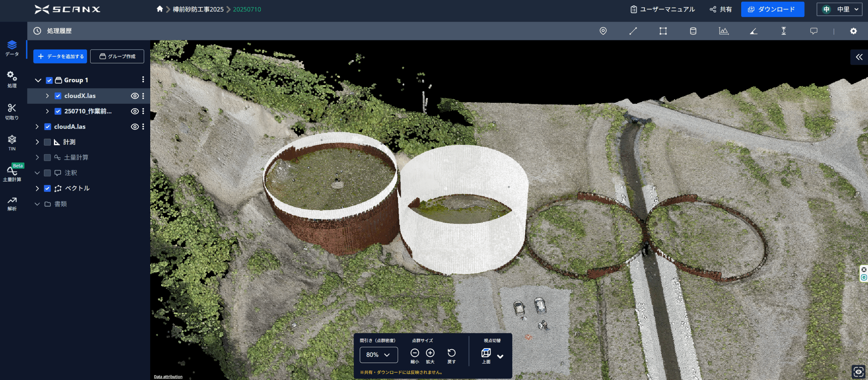Uncheck the cloudA.las layer checkbox
Screen dimensions: 868x380
[x=47, y=127]
